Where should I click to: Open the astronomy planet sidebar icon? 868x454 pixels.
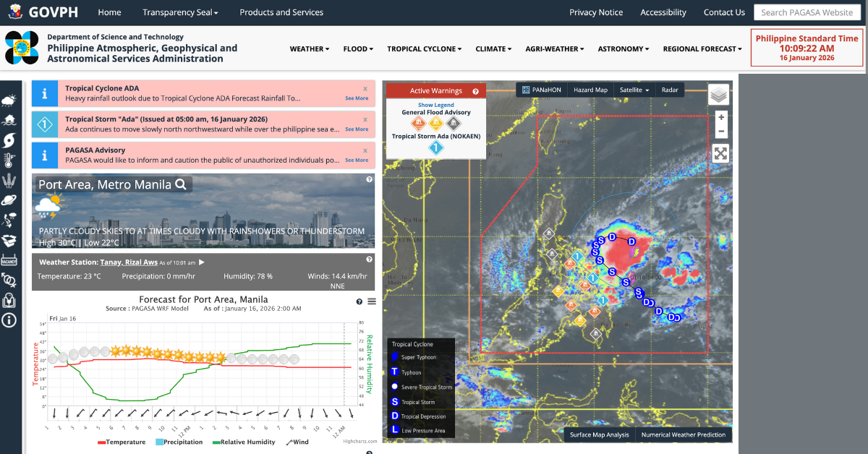(9, 200)
